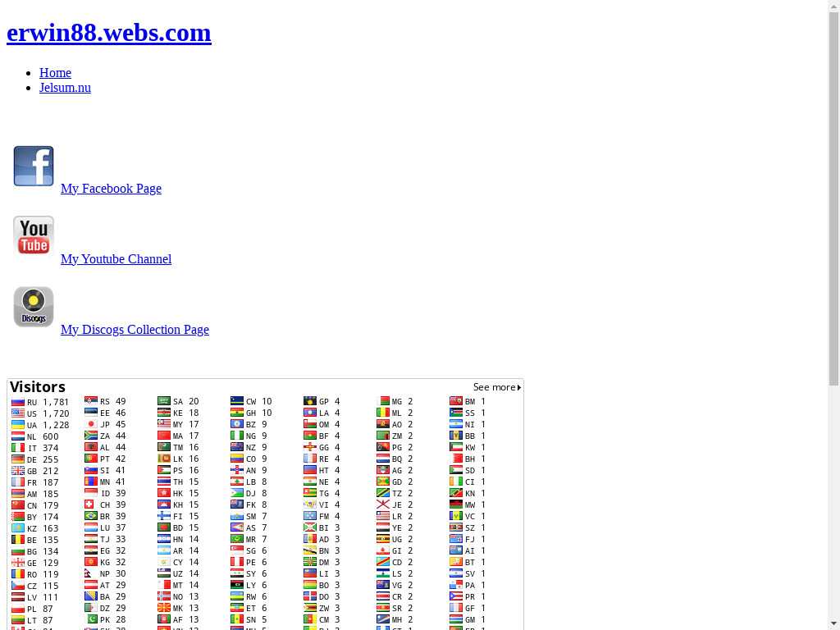Image resolution: width=840 pixels, height=630 pixels.
Task: Click the '1,781' visitor count for RU
Action: (57, 402)
